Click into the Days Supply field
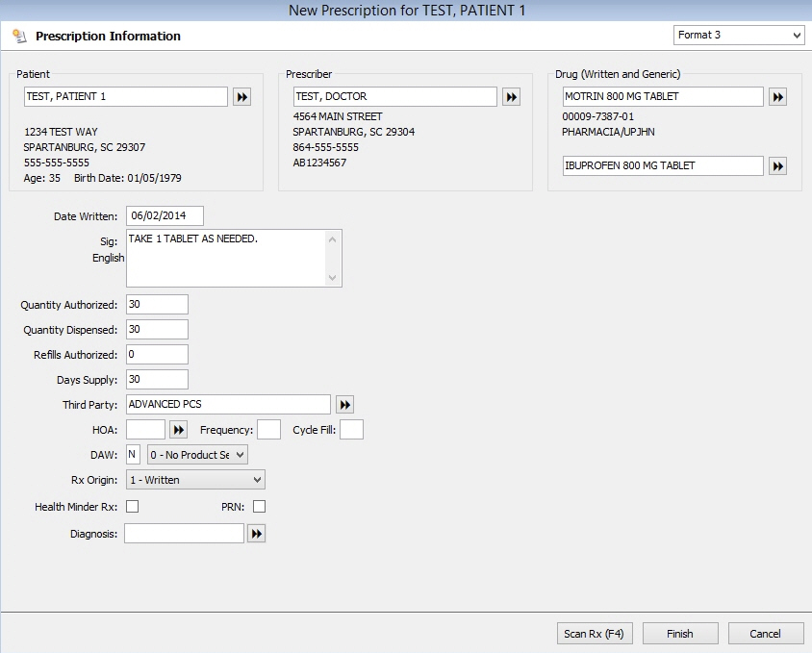Image resolution: width=812 pixels, height=653 pixels. [157, 380]
